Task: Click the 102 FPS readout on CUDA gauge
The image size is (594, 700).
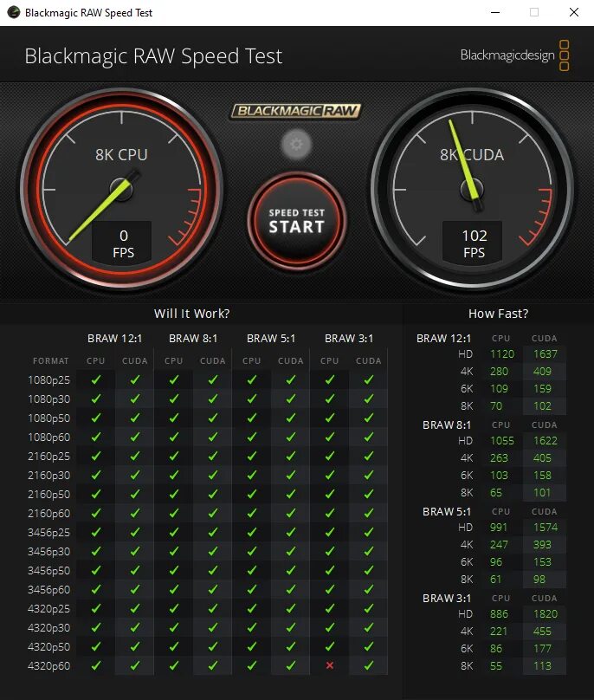Action: 473,243
